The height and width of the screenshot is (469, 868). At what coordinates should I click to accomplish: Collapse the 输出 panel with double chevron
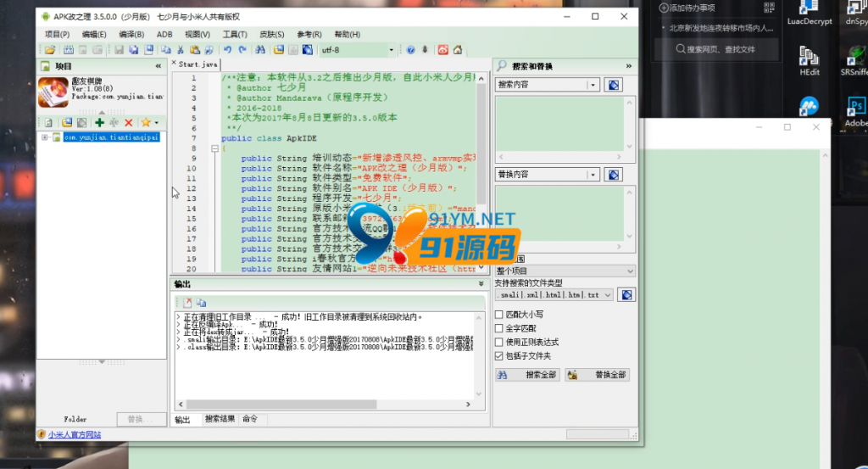coord(481,283)
